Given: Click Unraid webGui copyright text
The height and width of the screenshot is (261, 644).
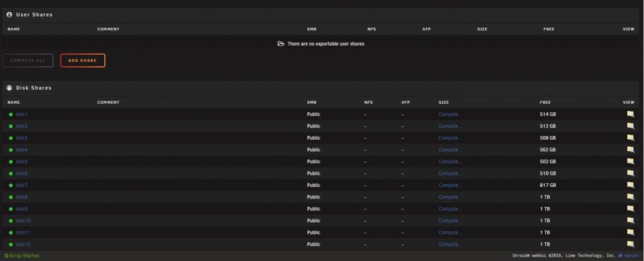Looking at the screenshot, I should [x=564, y=256].
